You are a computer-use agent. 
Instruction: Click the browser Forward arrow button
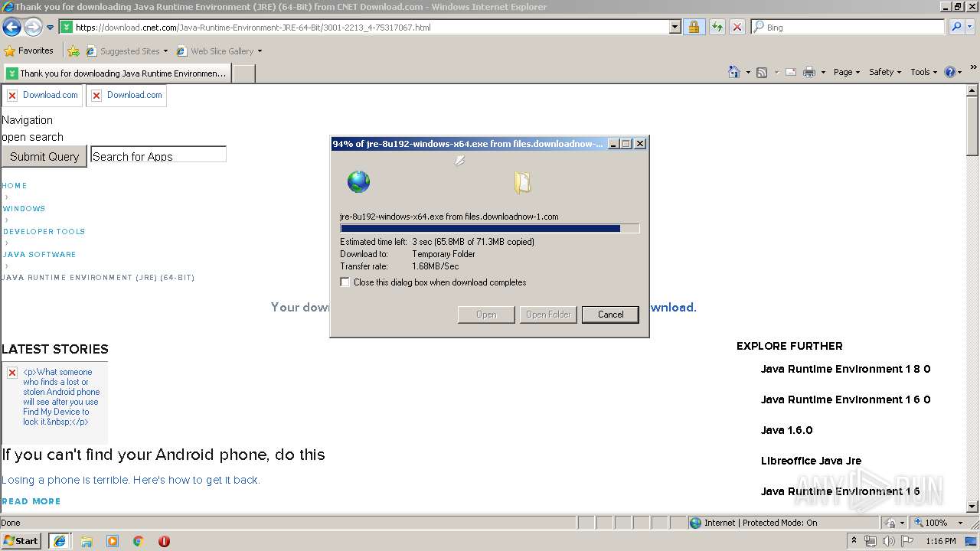click(x=33, y=28)
